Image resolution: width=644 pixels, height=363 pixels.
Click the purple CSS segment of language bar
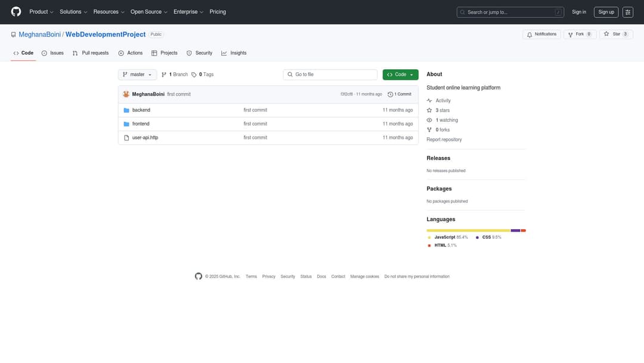click(x=515, y=230)
